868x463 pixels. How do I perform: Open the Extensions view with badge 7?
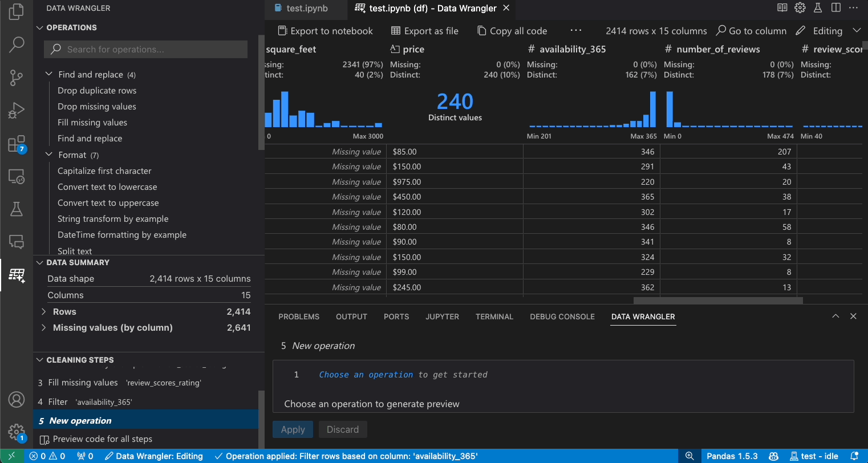[x=17, y=144]
